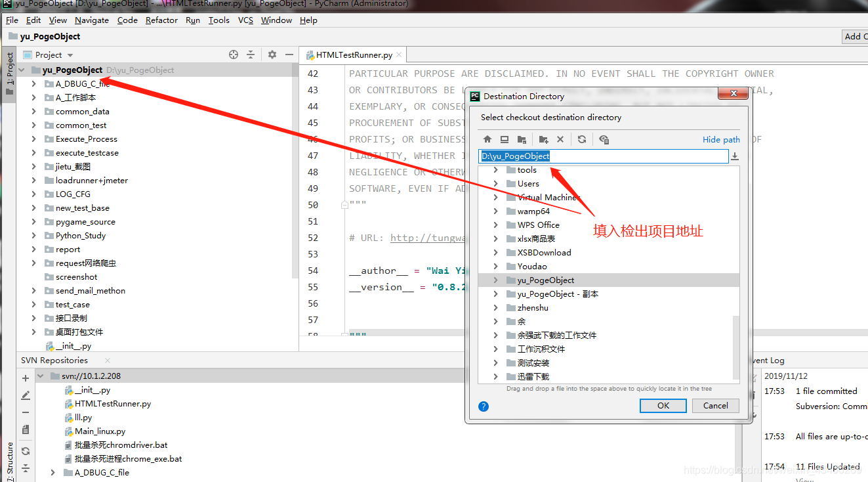Expand the report folder in Project
The width and height of the screenshot is (868, 482).
click(x=34, y=249)
